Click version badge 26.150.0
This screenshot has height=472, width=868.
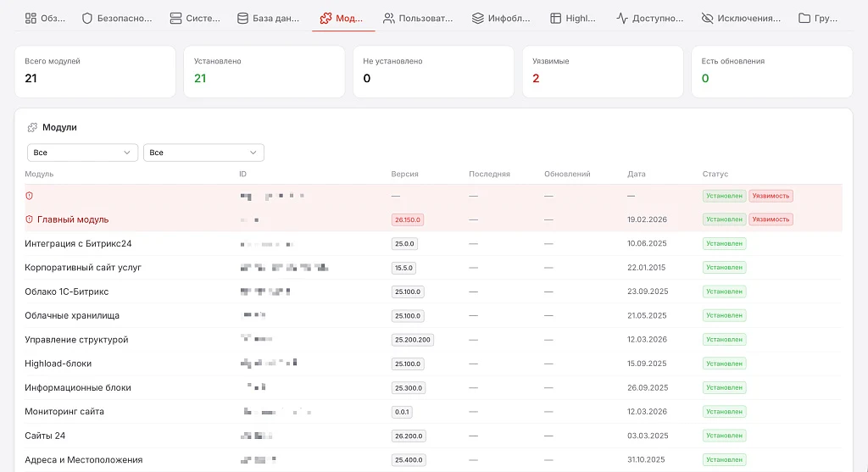coord(408,219)
